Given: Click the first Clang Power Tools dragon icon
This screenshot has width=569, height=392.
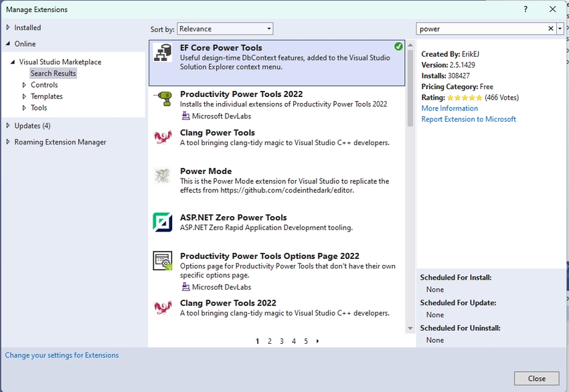Looking at the screenshot, I should [163, 138].
